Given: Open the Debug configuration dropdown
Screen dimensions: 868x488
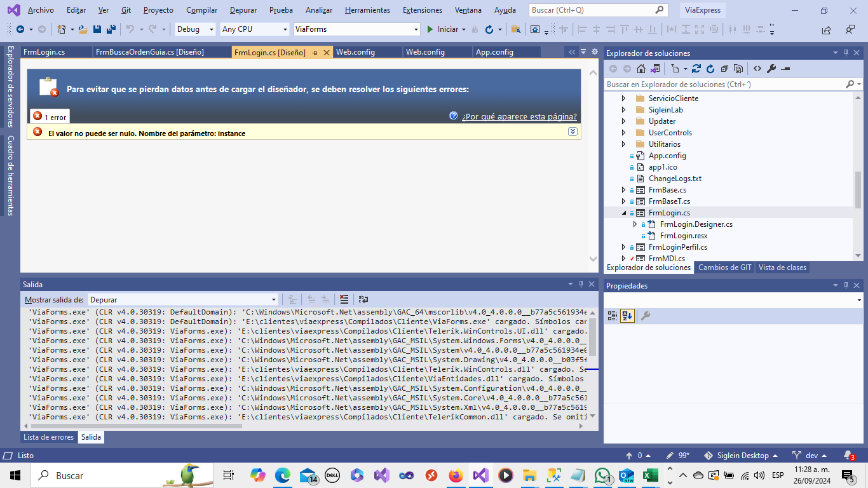Looking at the screenshot, I should 195,29.
